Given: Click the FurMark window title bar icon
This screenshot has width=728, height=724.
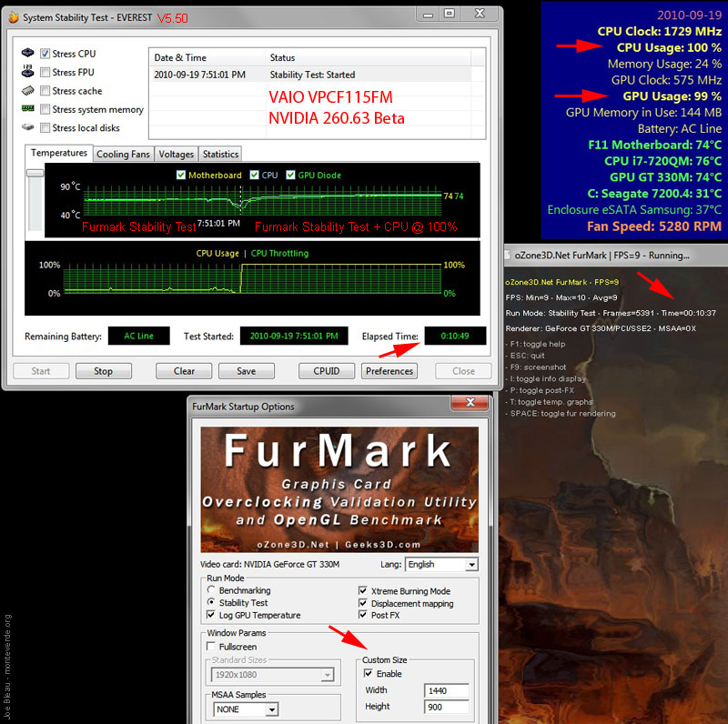Looking at the screenshot, I should (508, 256).
